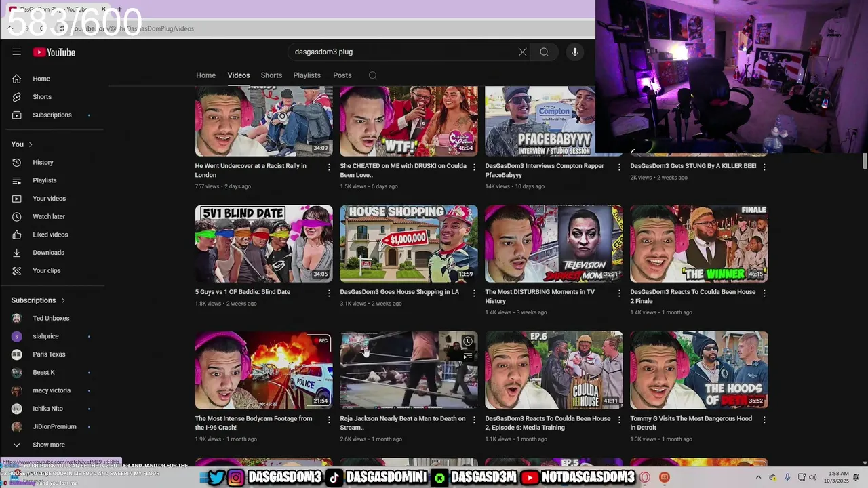868x488 pixels.
Task: Close the browser tab
Action: coord(104,9)
